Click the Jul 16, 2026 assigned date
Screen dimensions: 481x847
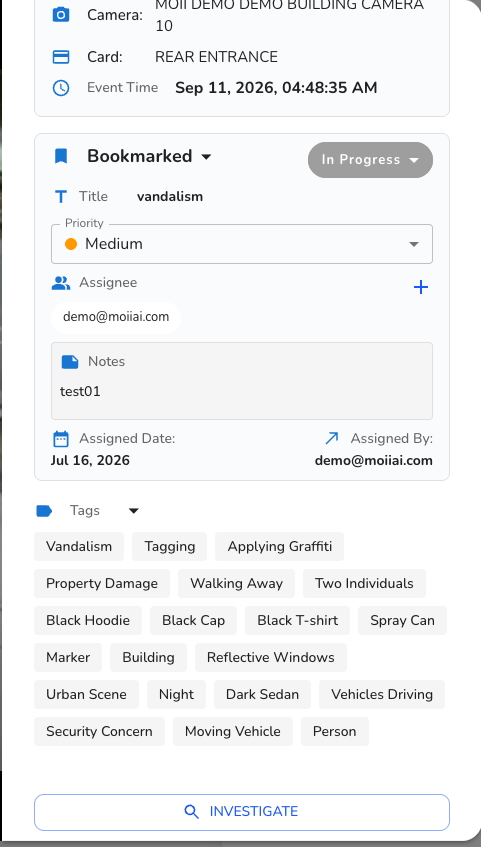click(90, 461)
